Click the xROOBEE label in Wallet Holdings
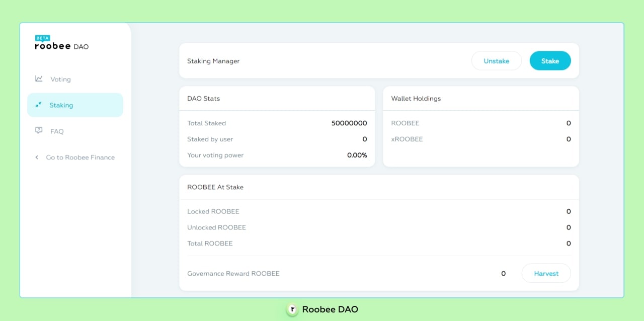Viewport: 644px width, 321px height. [x=407, y=139]
